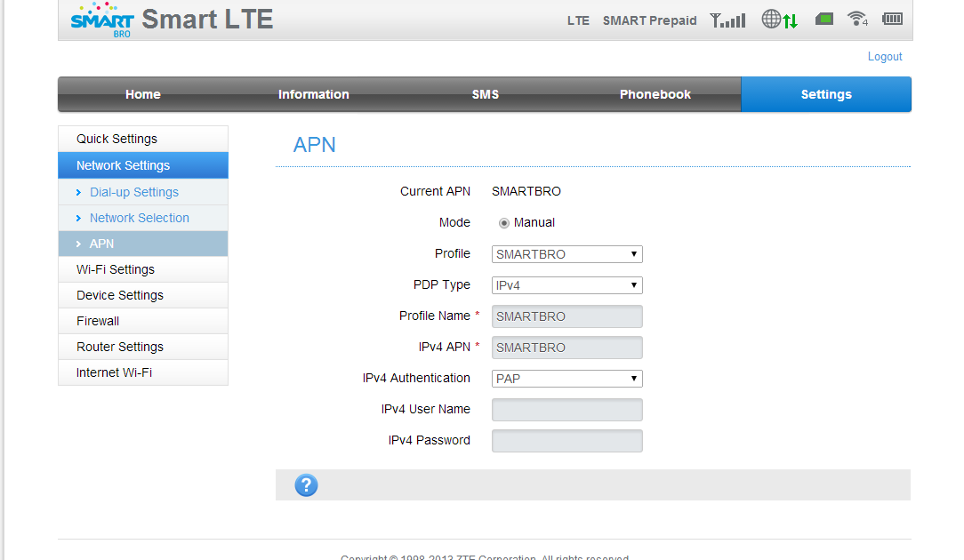964x560 pixels.
Task: Select the APN submenu item
Action: 143,244
